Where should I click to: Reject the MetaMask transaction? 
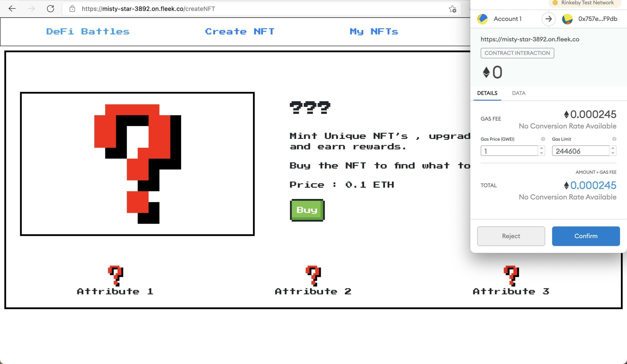(511, 236)
